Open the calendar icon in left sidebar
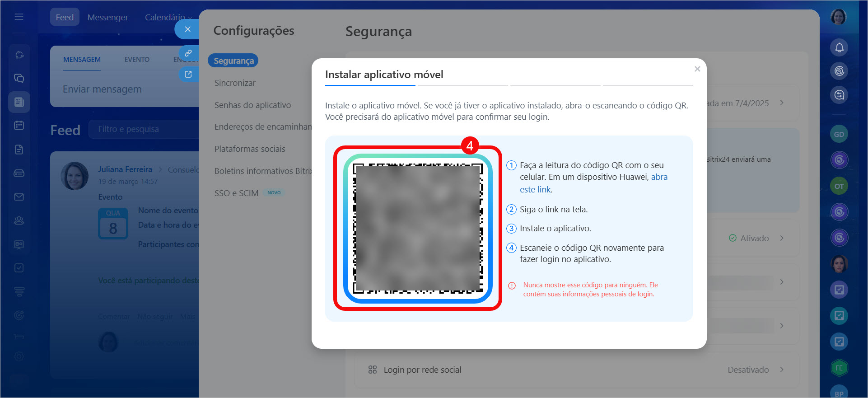The image size is (868, 398). pyautogui.click(x=19, y=126)
